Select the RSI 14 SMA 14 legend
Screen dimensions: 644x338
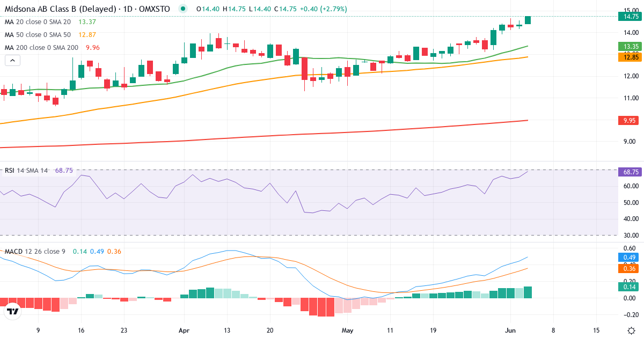pos(26,171)
